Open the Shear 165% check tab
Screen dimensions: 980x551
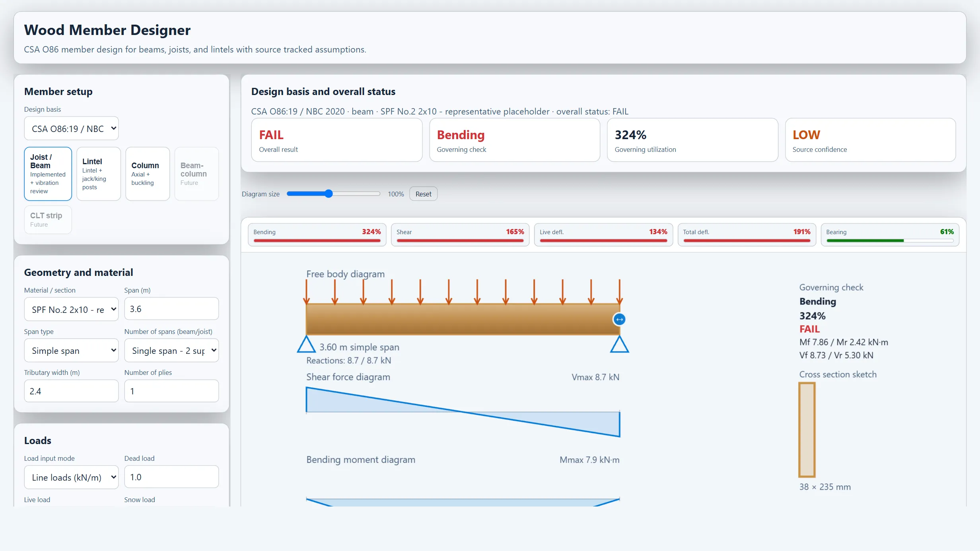460,235
